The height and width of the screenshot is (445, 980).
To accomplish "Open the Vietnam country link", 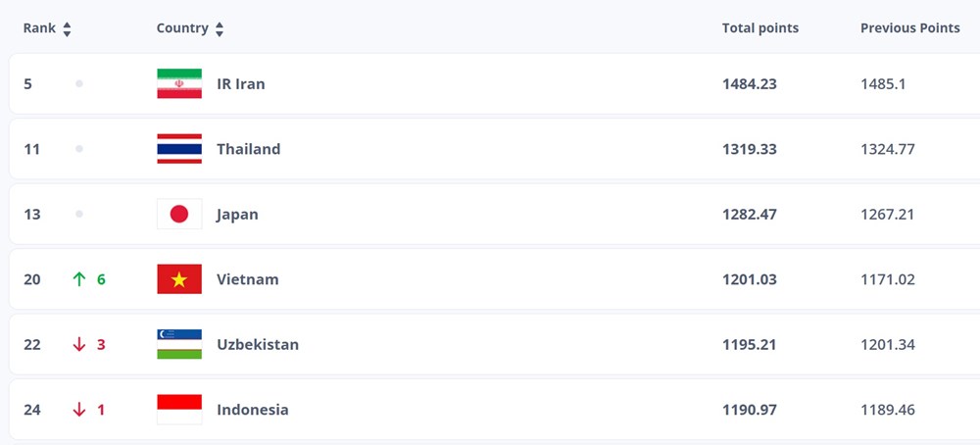I will coord(247,279).
